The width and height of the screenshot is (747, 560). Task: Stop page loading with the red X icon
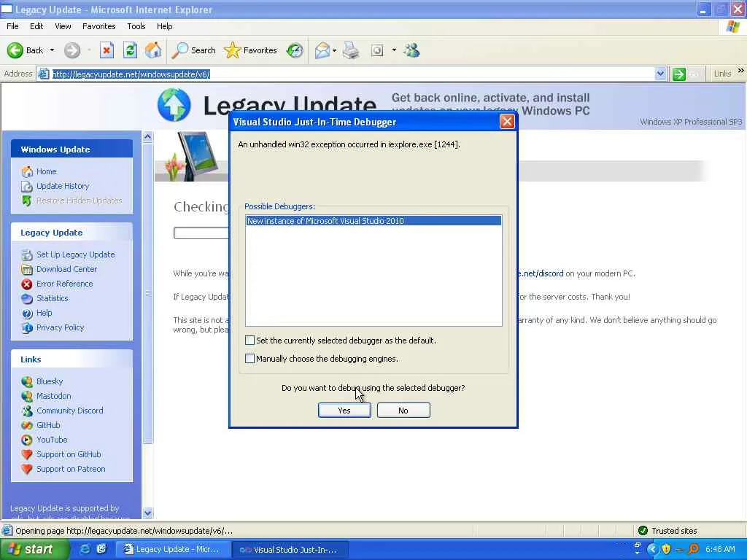click(x=107, y=50)
